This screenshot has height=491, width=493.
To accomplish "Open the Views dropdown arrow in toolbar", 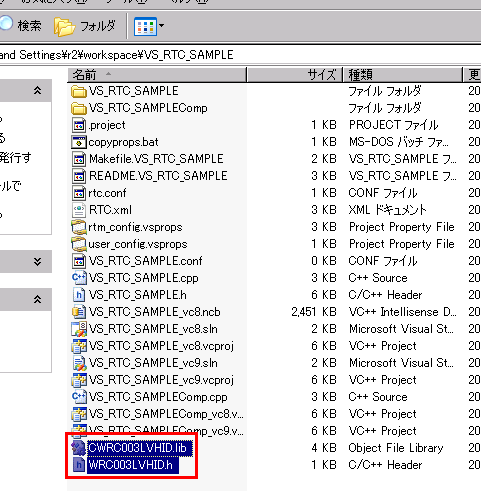I will point(162,26).
